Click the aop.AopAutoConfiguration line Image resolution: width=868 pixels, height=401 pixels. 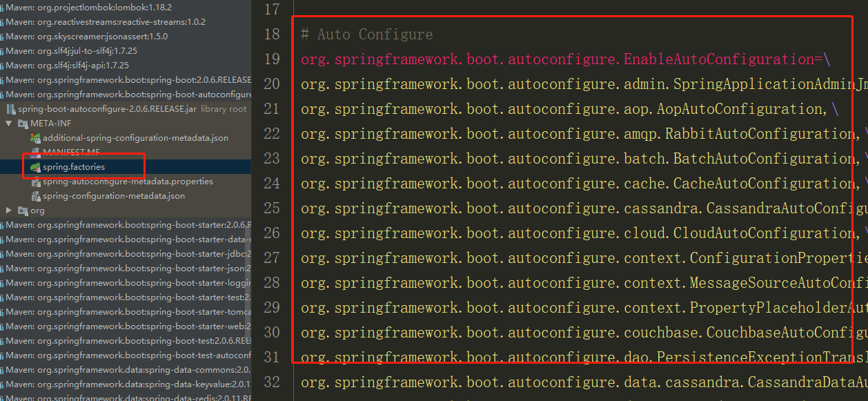point(570,109)
